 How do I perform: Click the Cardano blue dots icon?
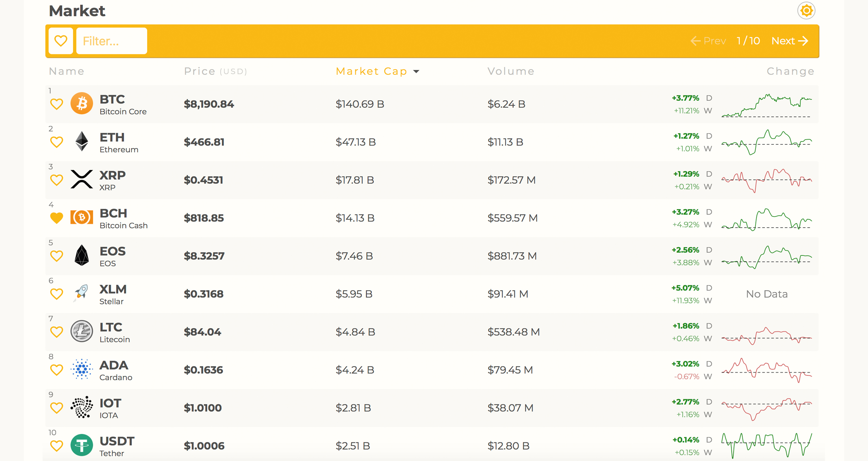tap(82, 369)
